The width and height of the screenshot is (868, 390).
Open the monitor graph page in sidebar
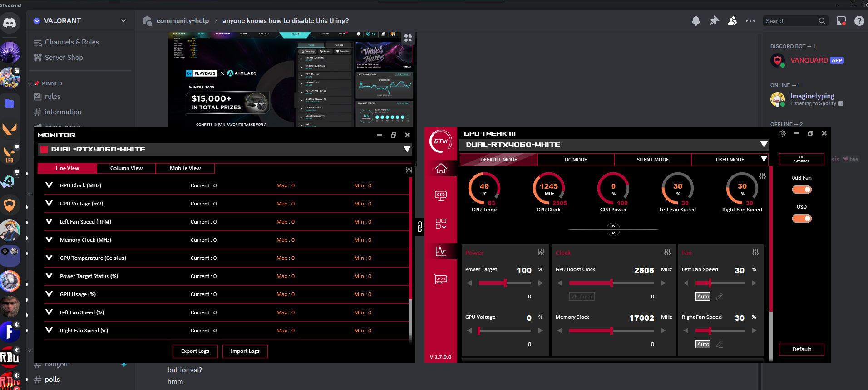click(441, 251)
